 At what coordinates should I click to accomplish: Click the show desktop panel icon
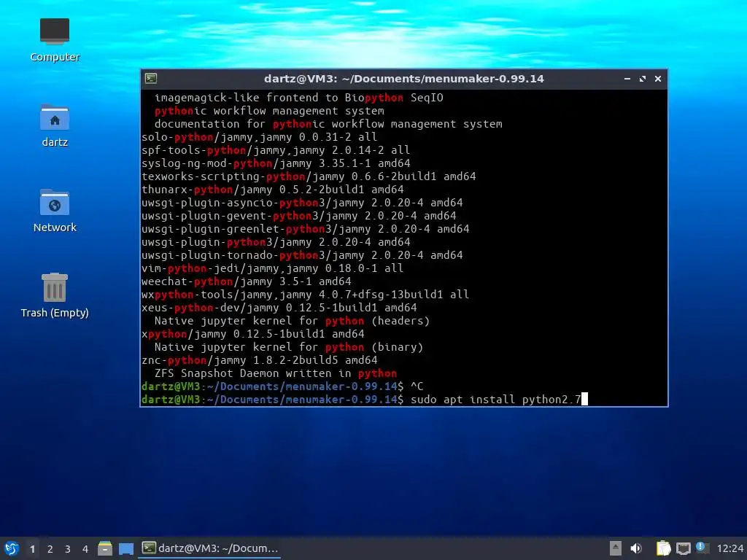point(125,548)
